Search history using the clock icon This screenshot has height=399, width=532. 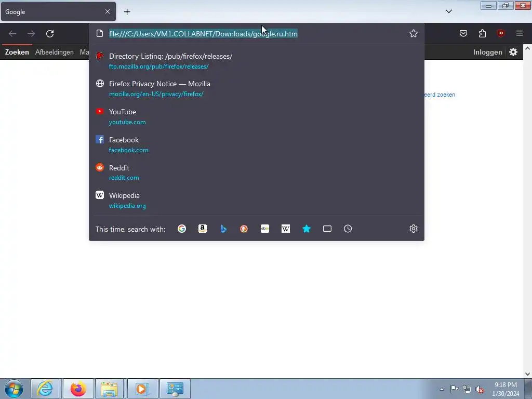[348, 229]
